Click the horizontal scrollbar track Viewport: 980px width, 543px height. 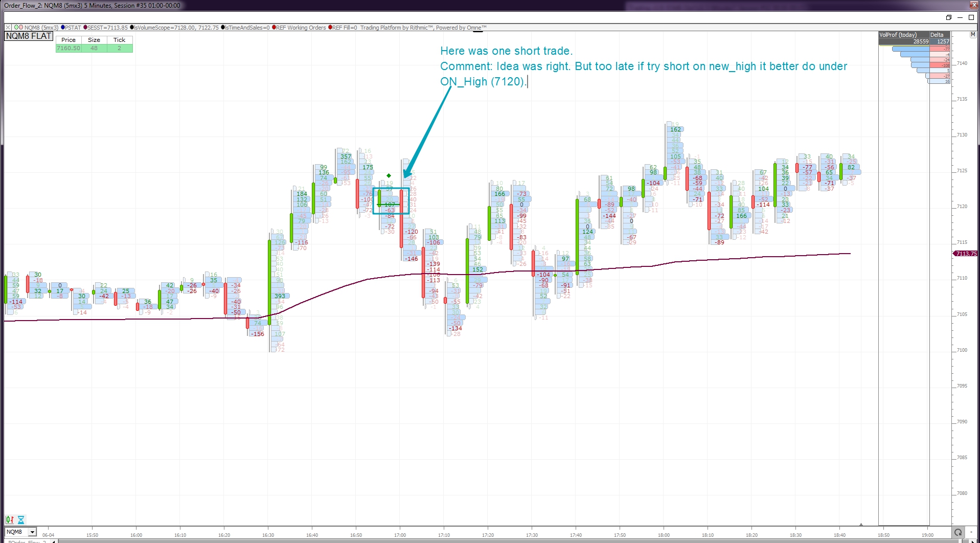511,541
